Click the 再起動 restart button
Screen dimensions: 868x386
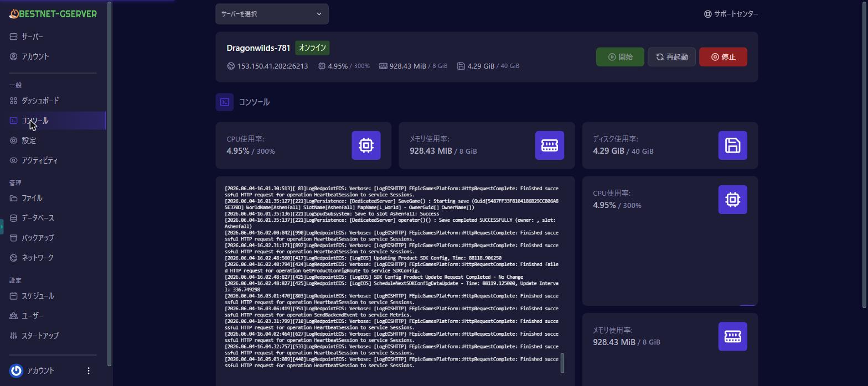pyautogui.click(x=671, y=57)
